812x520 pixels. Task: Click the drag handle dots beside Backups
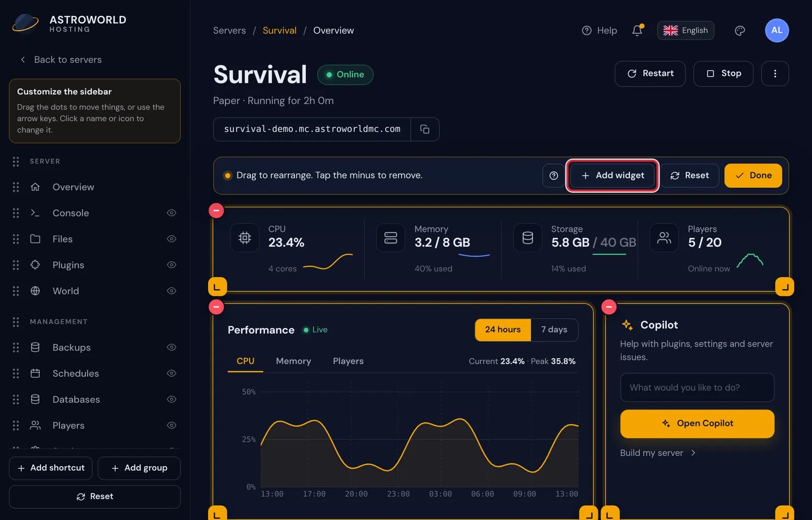[x=16, y=348]
